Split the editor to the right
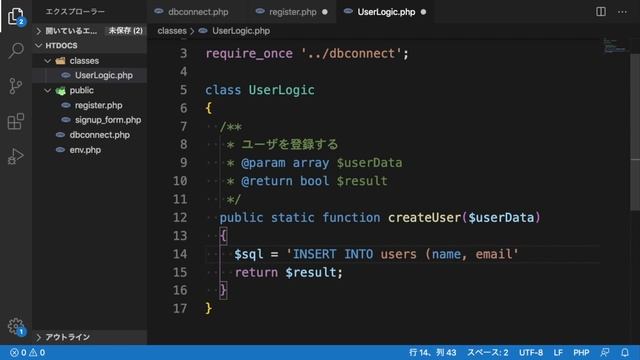 (600, 11)
